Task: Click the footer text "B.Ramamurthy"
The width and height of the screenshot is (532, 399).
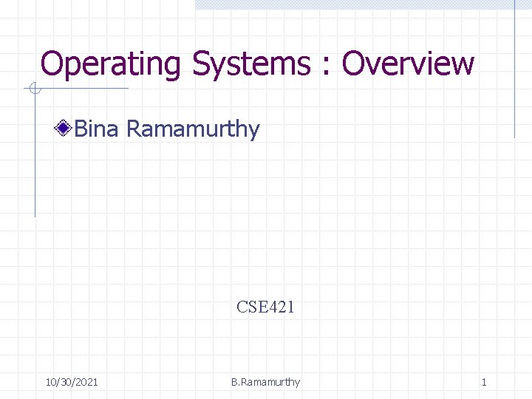Action: tap(266, 383)
